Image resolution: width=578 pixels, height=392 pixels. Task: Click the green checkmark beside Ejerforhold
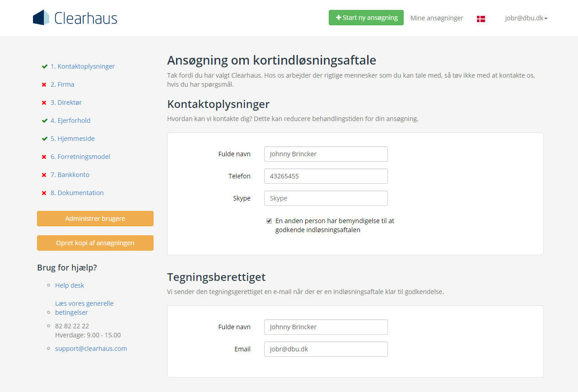44,121
